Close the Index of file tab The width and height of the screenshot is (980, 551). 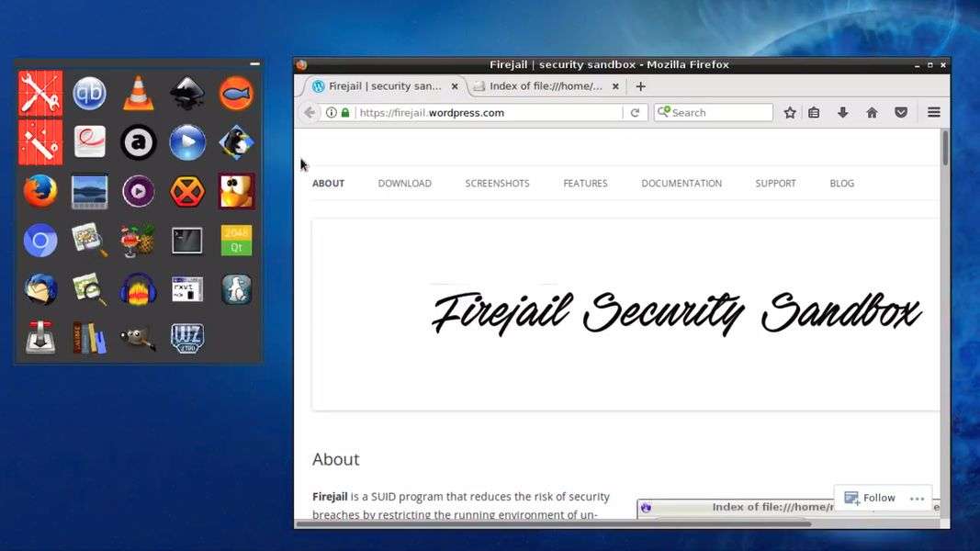point(615,86)
